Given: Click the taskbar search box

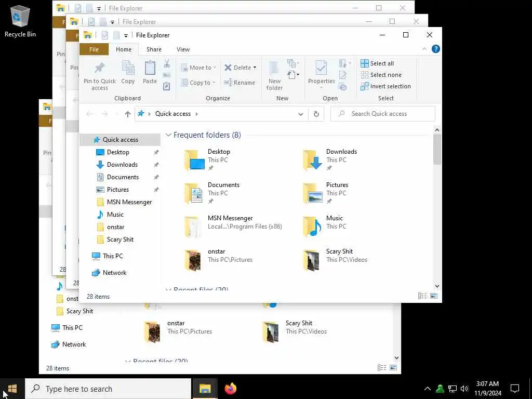Looking at the screenshot, I should click(x=108, y=389).
